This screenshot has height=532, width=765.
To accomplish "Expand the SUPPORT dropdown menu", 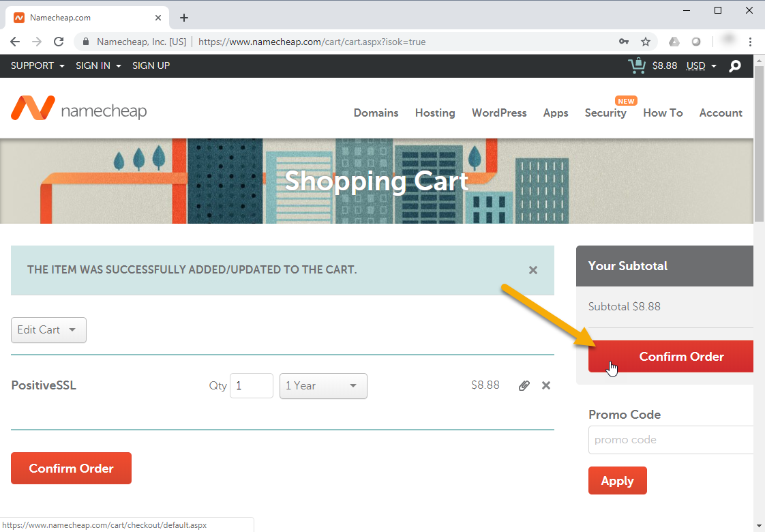I will (37, 66).
